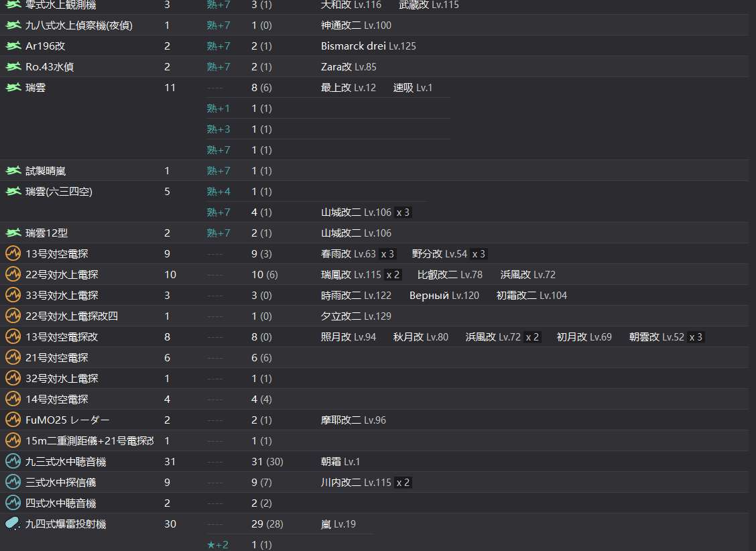The width and height of the screenshot is (756, 551).
Task: Click the seaplane icon beside 九八式水上偵察機(夜偵)
Action: click(x=13, y=25)
